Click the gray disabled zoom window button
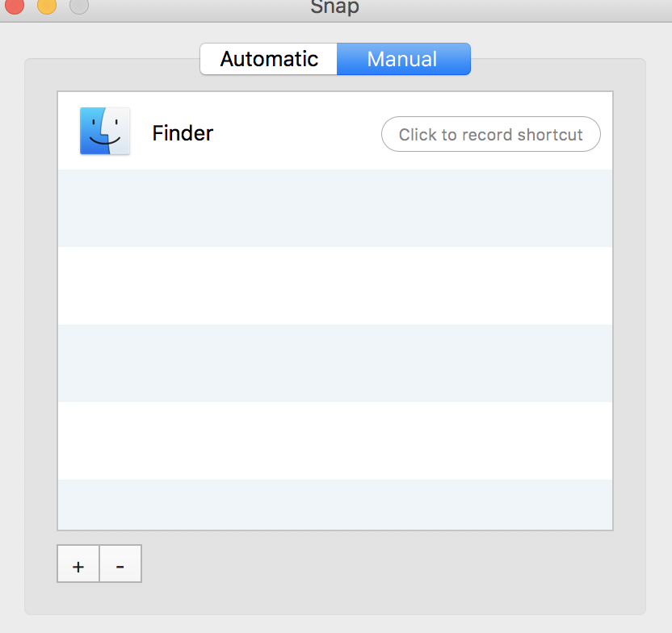672x633 pixels. tap(79, 6)
